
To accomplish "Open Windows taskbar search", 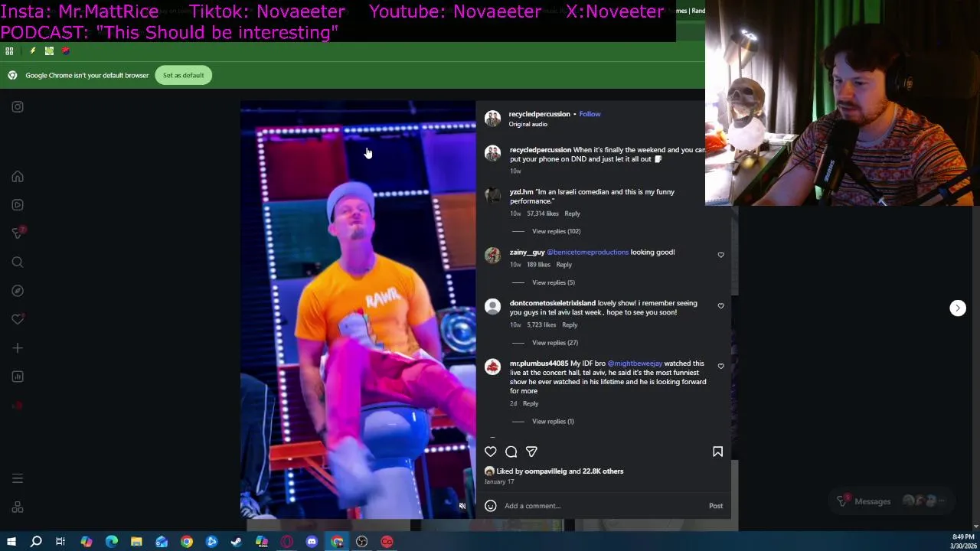I will pyautogui.click(x=36, y=542).
